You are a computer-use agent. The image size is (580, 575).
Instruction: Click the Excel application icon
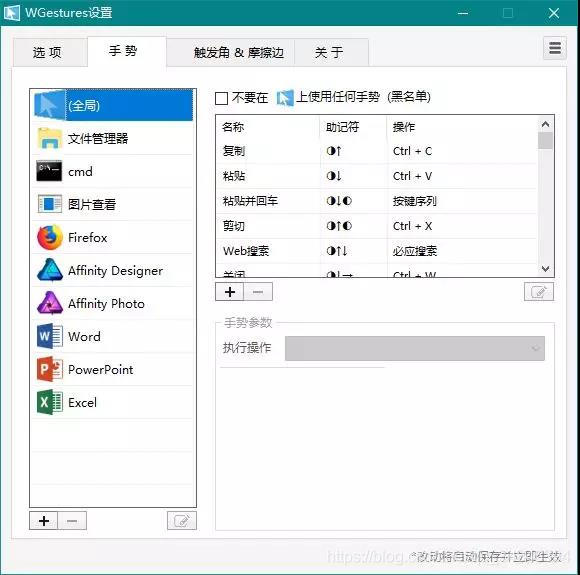pos(50,402)
